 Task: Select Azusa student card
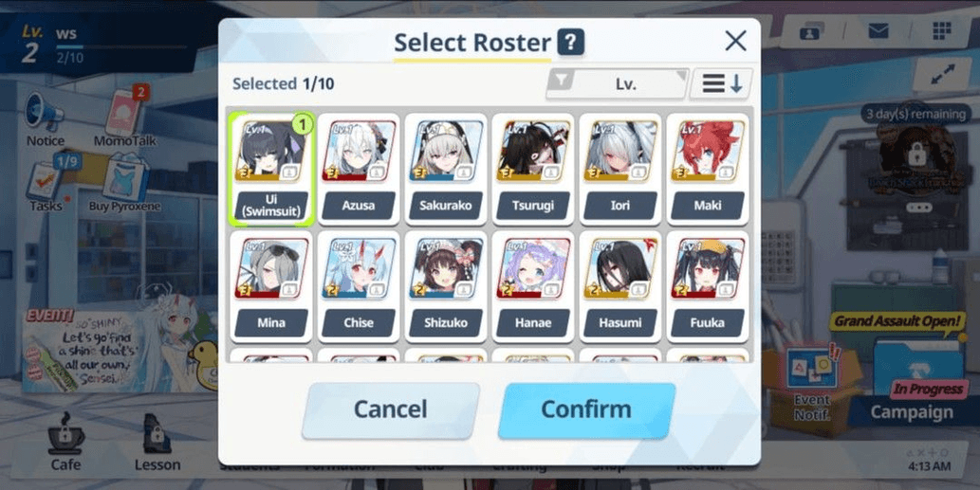[x=359, y=169]
